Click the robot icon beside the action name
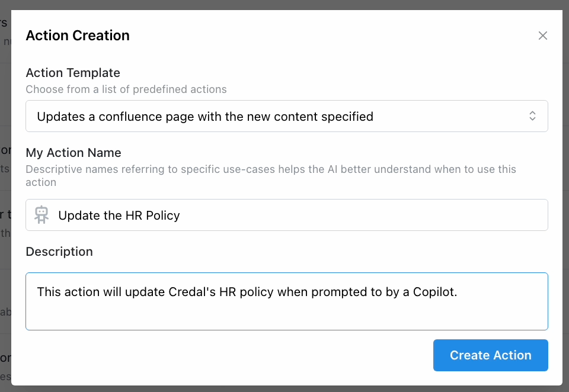 pyautogui.click(x=41, y=215)
